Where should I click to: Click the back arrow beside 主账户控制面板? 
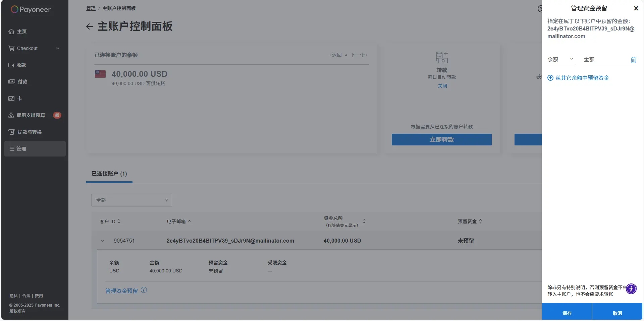pyautogui.click(x=90, y=26)
